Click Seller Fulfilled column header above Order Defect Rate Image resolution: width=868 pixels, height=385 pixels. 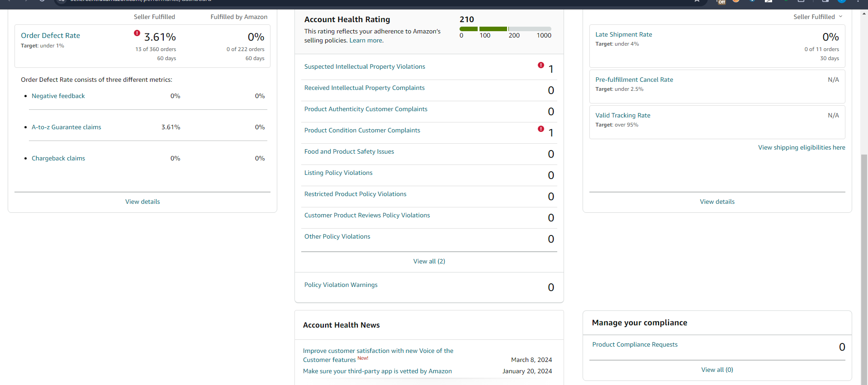pyautogui.click(x=154, y=17)
